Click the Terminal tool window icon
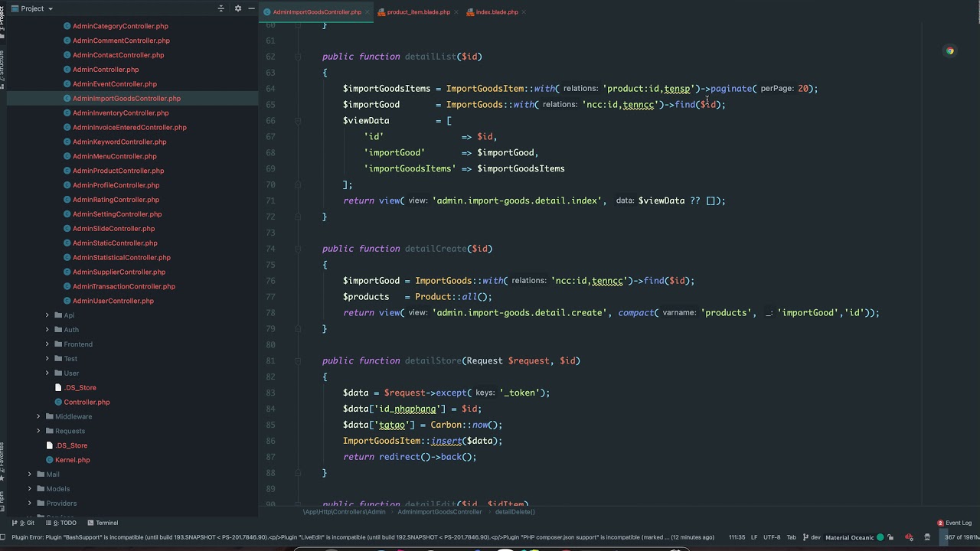This screenshot has height=551, width=980. 90,523
